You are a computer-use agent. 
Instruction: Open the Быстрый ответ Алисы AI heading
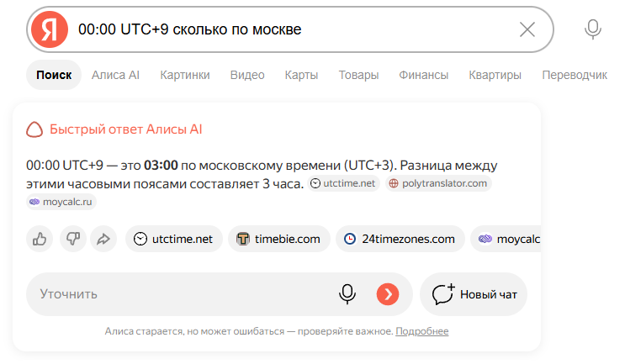coord(126,129)
